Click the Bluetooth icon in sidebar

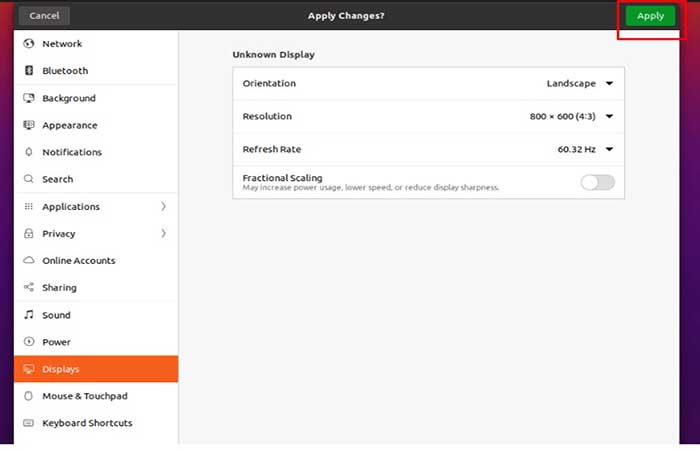click(29, 70)
